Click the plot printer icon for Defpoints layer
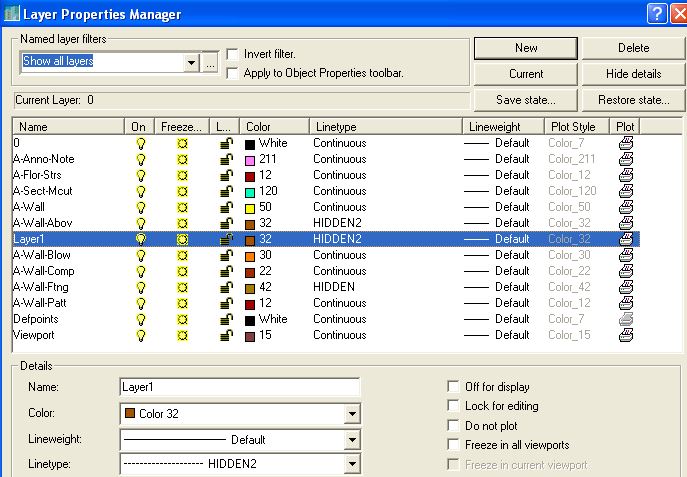The image size is (687, 477). (626, 319)
